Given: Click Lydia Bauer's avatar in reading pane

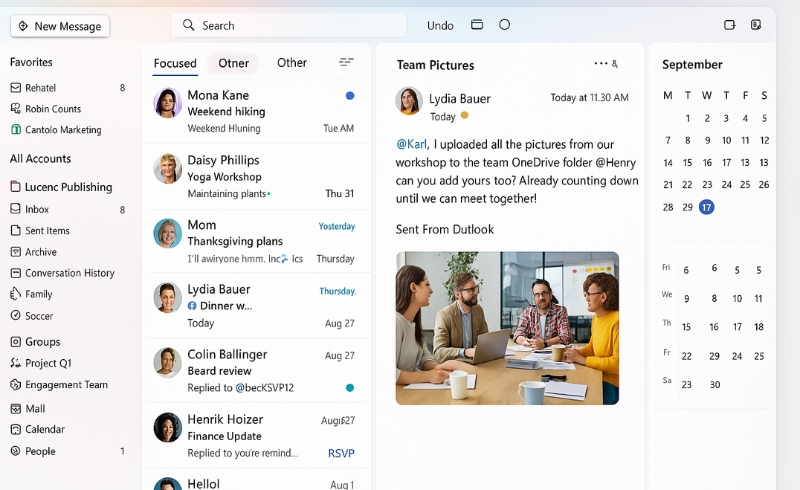Looking at the screenshot, I should tap(409, 101).
